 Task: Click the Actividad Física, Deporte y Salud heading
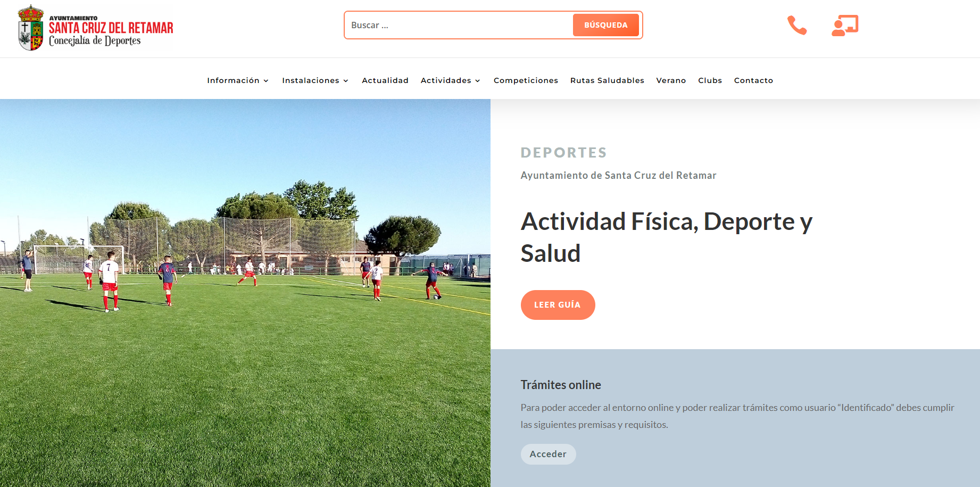click(667, 237)
